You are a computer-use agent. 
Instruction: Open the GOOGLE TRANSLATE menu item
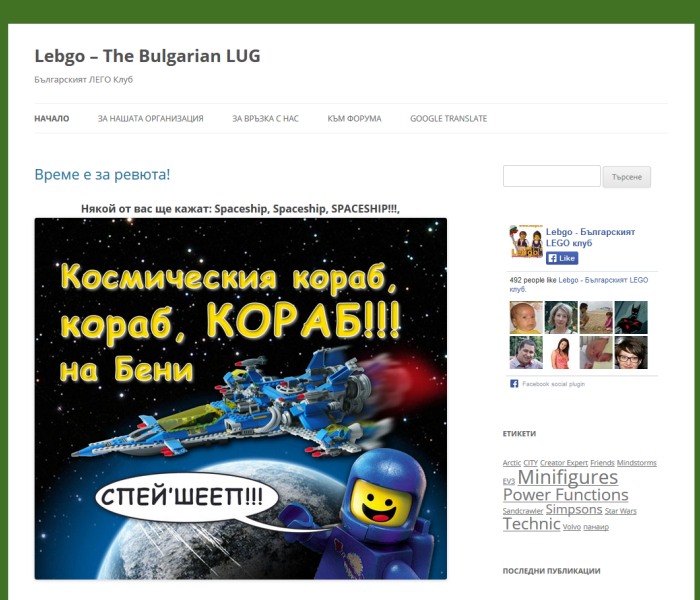pyautogui.click(x=449, y=119)
